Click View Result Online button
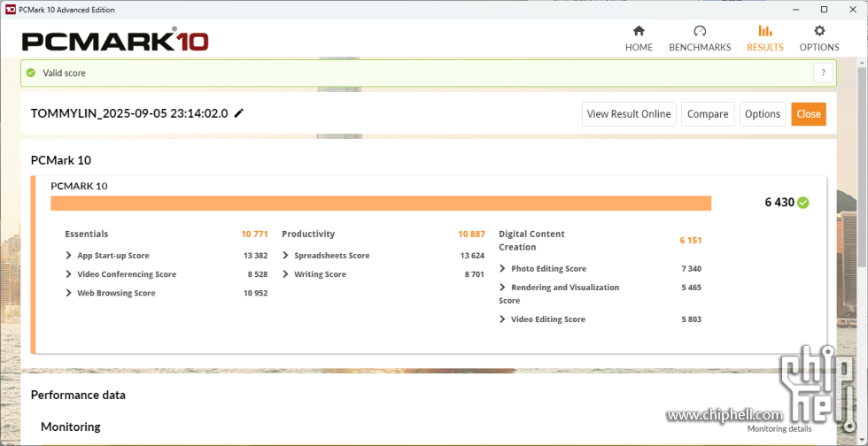868x446 pixels. (x=629, y=114)
